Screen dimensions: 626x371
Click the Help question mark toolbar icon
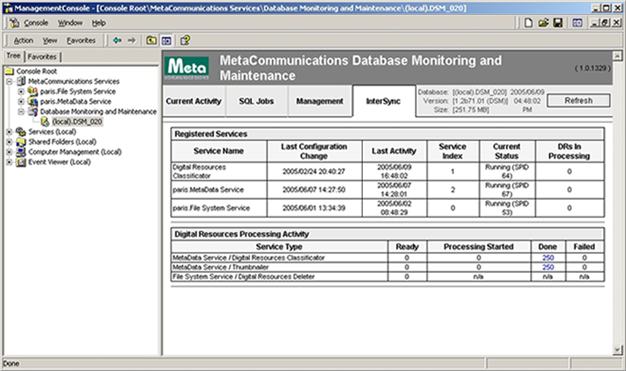click(185, 40)
